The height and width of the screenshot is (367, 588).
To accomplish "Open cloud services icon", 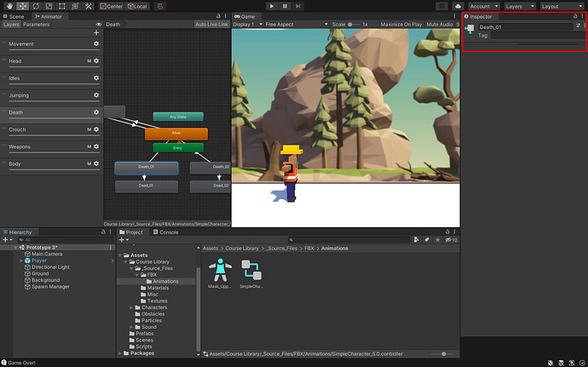I will [x=458, y=6].
